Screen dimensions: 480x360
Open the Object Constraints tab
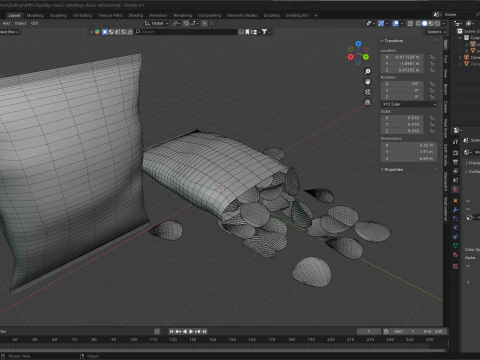pos(455,237)
